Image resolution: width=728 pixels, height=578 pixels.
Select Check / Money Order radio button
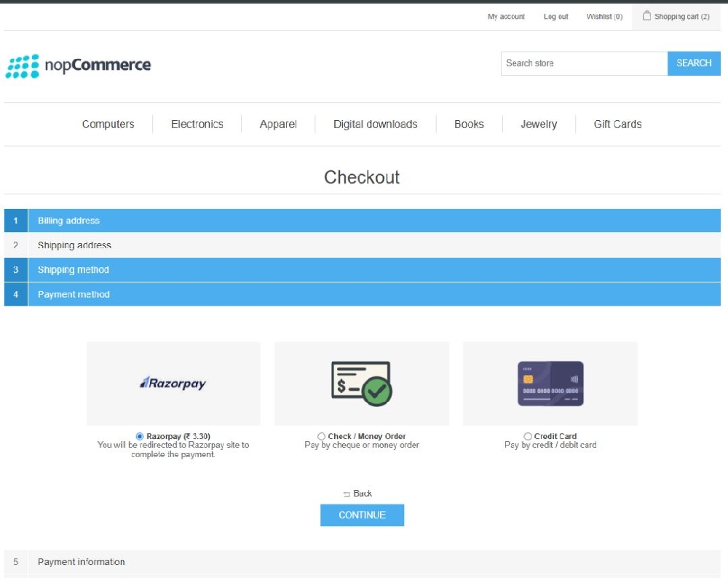pyautogui.click(x=321, y=436)
